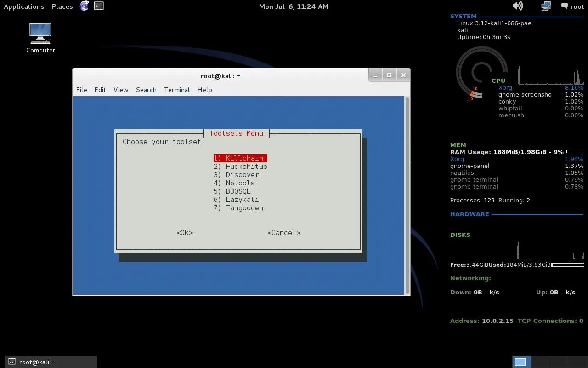Choose the Netools toolset
This screenshot has width=588, height=368.
tap(234, 183)
